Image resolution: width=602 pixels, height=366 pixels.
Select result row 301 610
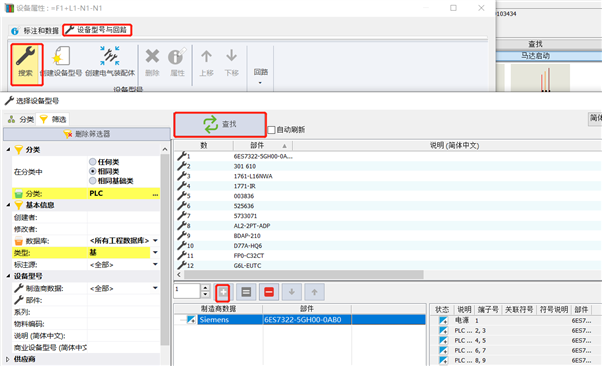[x=388, y=166]
